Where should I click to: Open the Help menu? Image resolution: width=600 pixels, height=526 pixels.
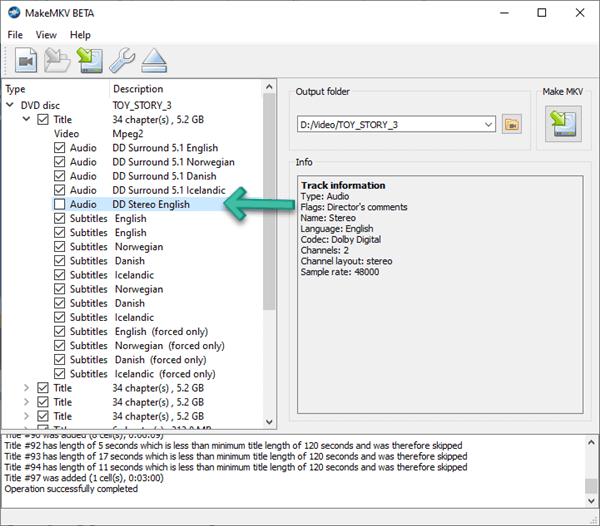pyautogui.click(x=80, y=35)
